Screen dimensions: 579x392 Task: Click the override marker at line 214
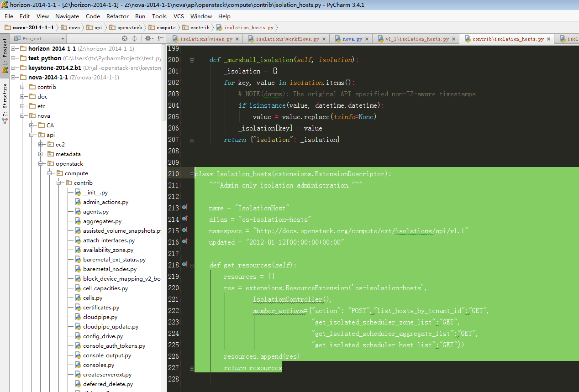[x=185, y=219]
